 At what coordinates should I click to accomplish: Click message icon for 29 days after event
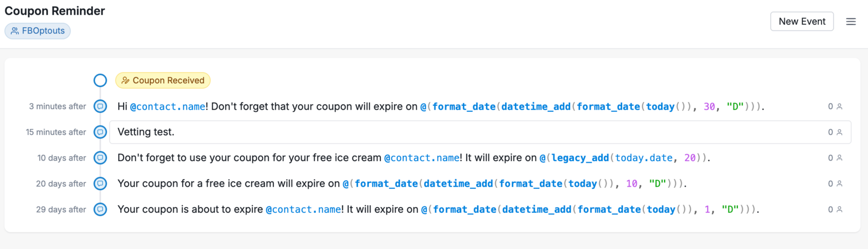click(100, 209)
